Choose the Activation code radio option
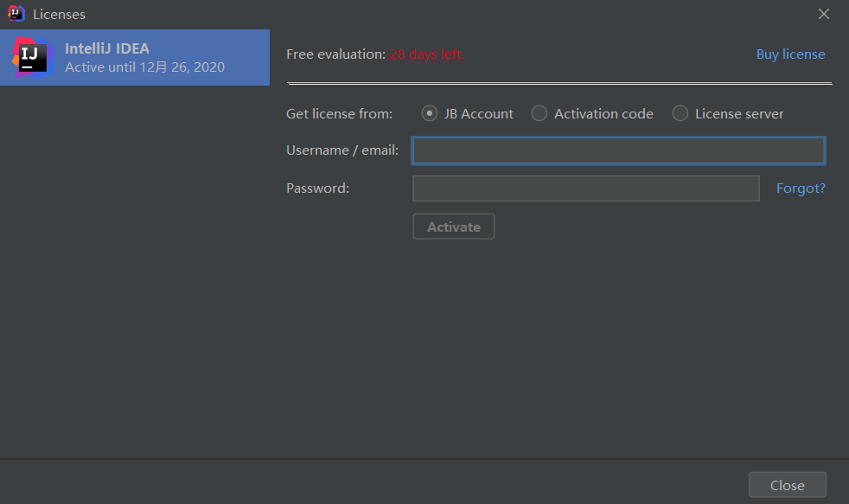 coord(539,113)
